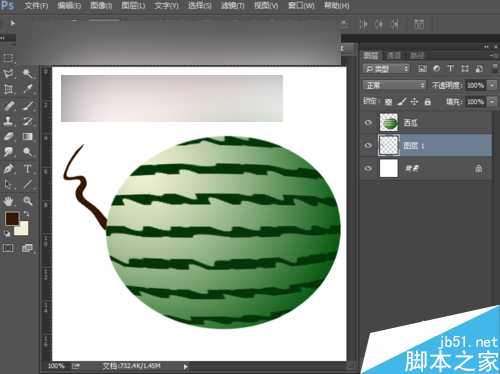Expand the 不透明度 opacity dropdown arrow
Viewport: 500px width, 374px height.
click(x=492, y=85)
